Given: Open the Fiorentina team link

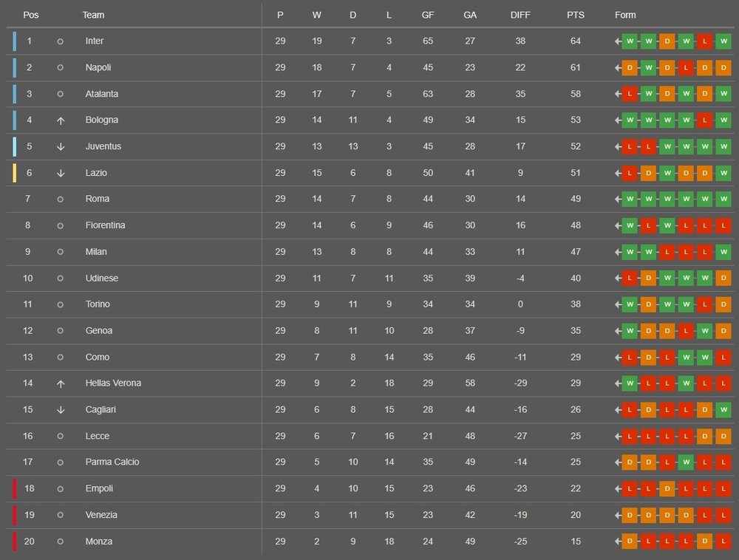Looking at the screenshot, I should pos(105,225).
